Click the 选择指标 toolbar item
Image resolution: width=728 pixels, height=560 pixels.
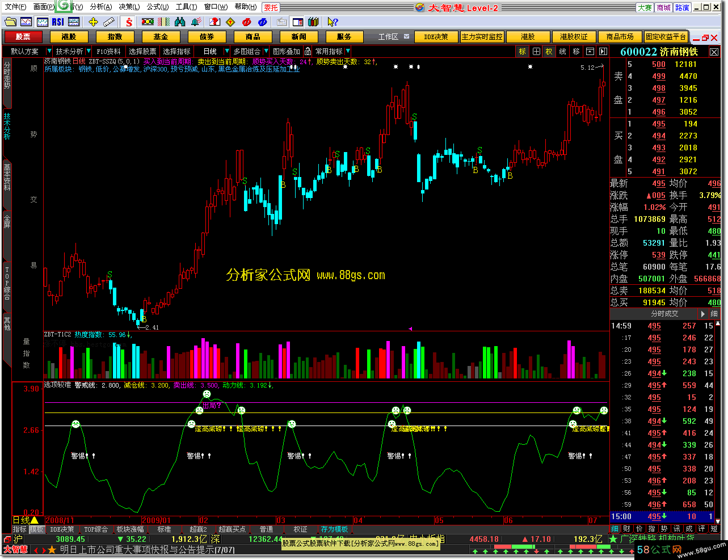click(176, 52)
